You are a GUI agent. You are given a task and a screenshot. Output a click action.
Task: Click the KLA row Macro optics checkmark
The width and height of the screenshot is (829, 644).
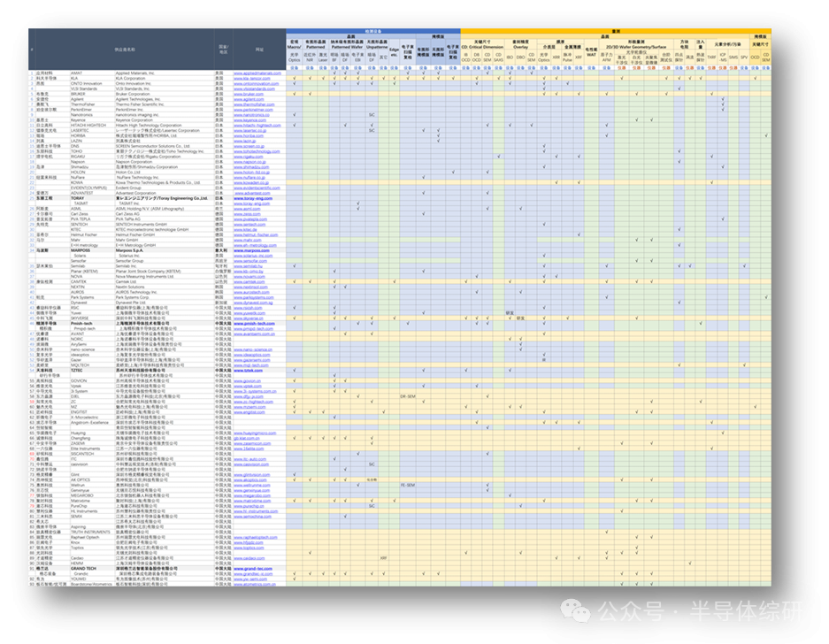tap(295, 79)
